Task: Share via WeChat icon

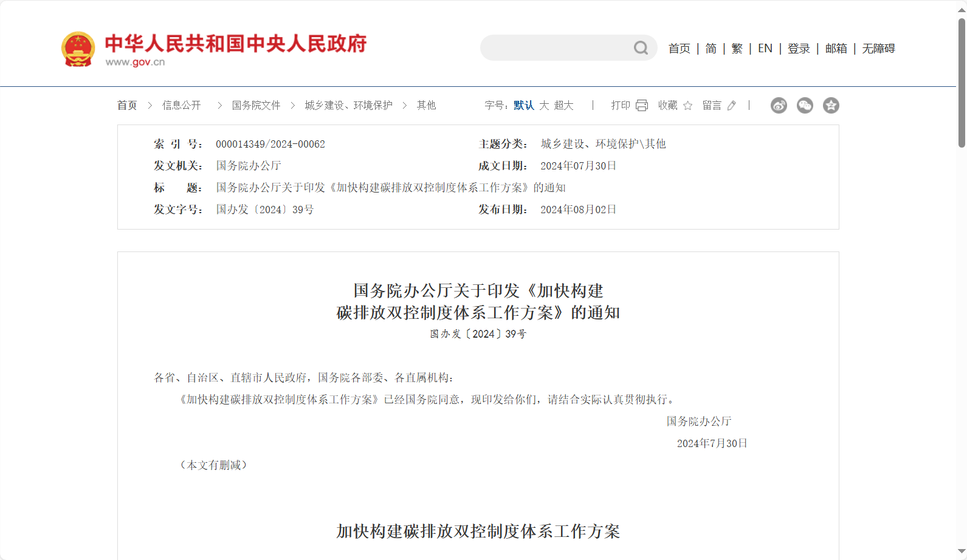Action: point(805,106)
